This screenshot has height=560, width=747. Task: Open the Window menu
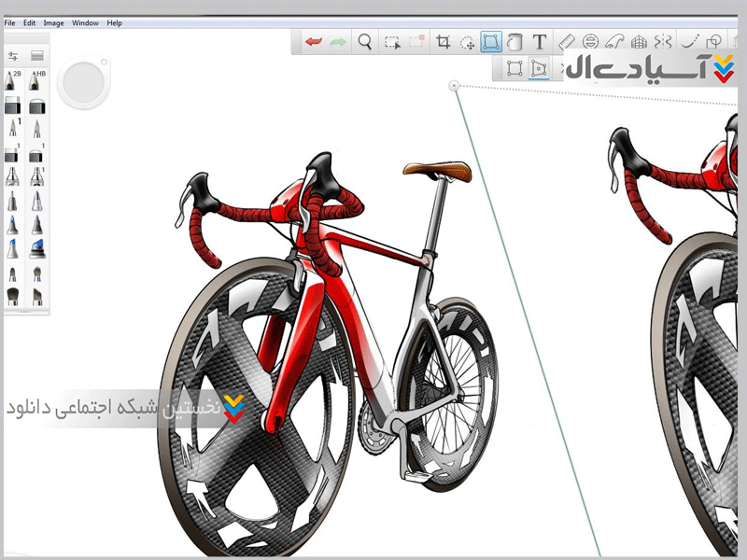click(x=85, y=21)
